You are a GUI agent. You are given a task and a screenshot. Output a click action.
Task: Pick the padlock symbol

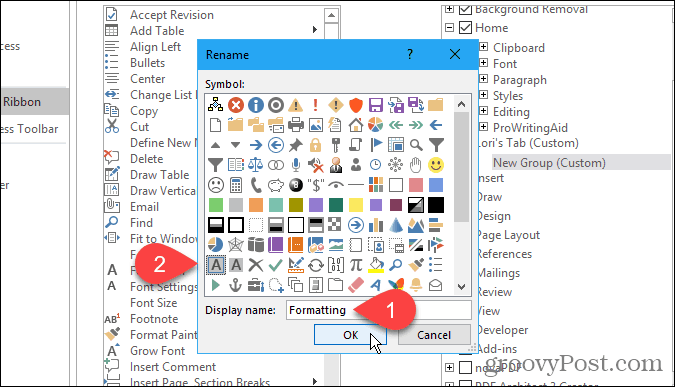click(x=316, y=145)
